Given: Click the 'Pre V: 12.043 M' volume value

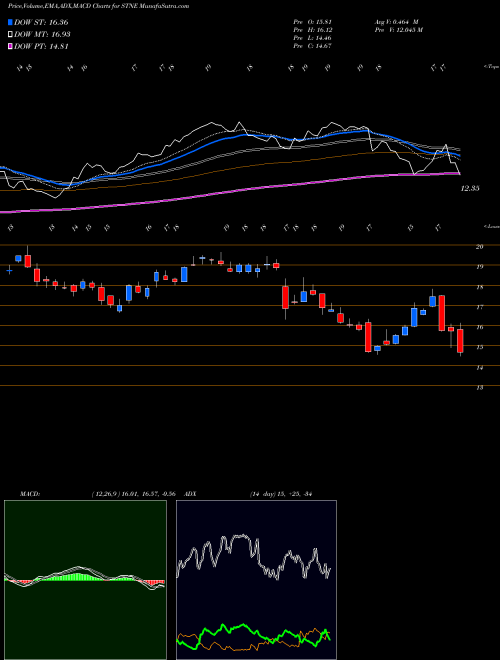Looking at the screenshot, I should [398, 30].
